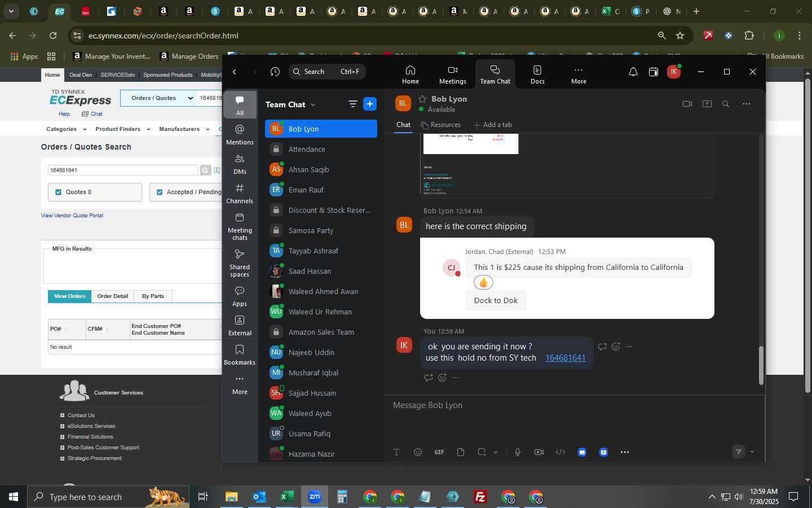Open Contact Us link
The height and width of the screenshot is (508, 812).
click(81, 415)
